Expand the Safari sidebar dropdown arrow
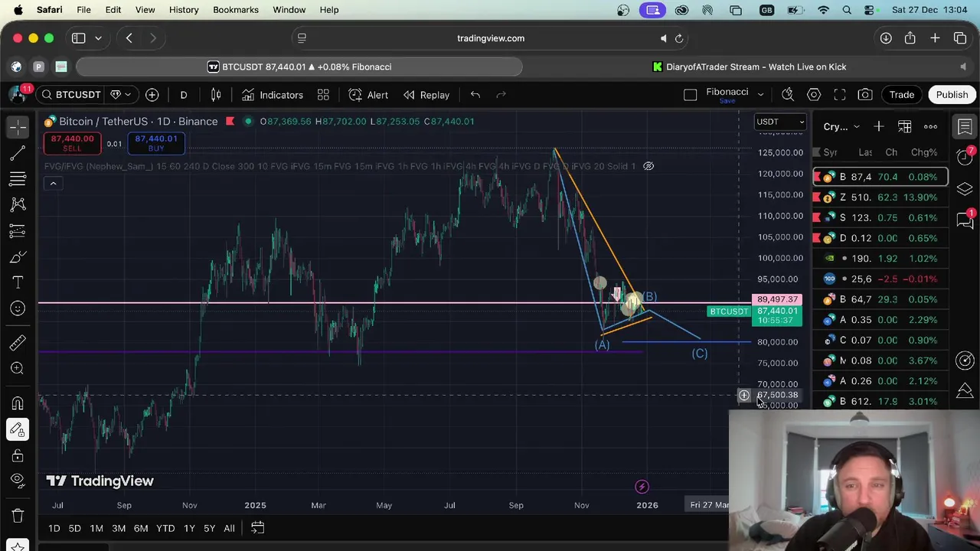Screen dimensions: 980x551 [98, 38]
